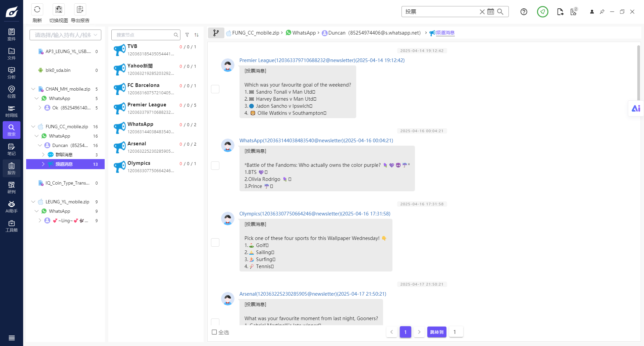The width and height of the screenshot is (644, 346).
Task: Open the floating AI assistant button
Action: coord(636,108)
